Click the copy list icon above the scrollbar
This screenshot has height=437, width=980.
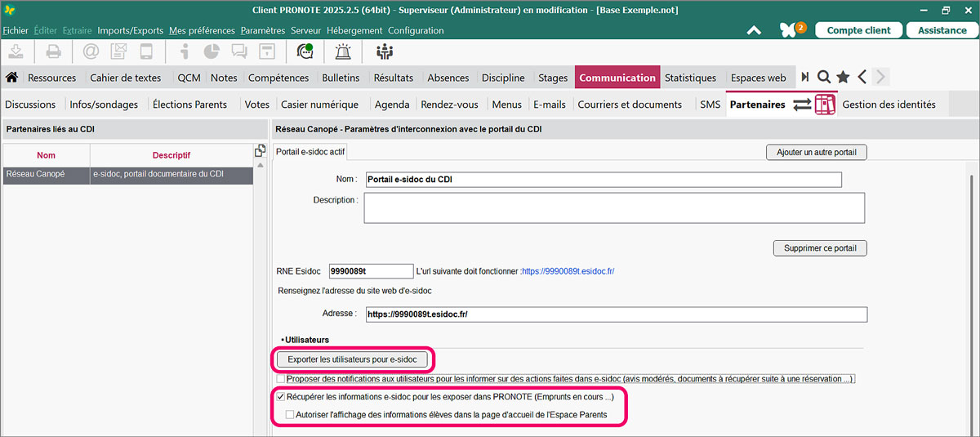(261, 150)
